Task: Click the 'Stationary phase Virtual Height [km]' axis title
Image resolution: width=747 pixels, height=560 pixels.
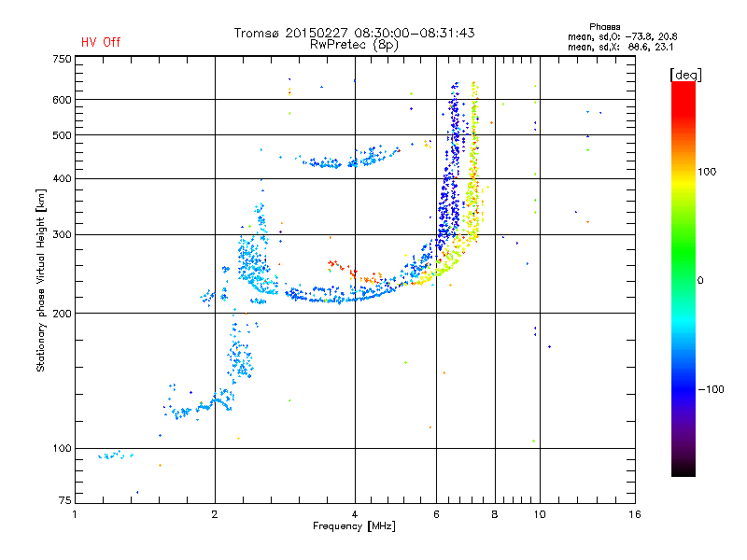Action: click(41, 280)
